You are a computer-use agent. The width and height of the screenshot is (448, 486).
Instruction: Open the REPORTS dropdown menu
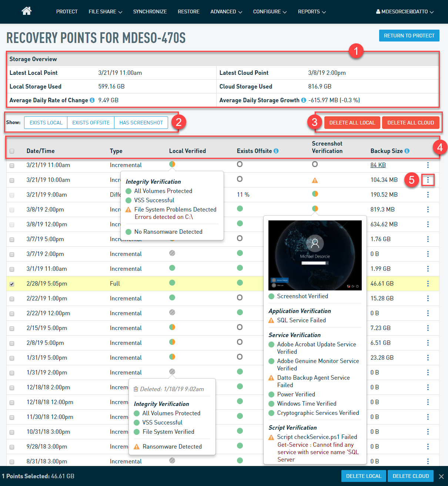[311, 11]
